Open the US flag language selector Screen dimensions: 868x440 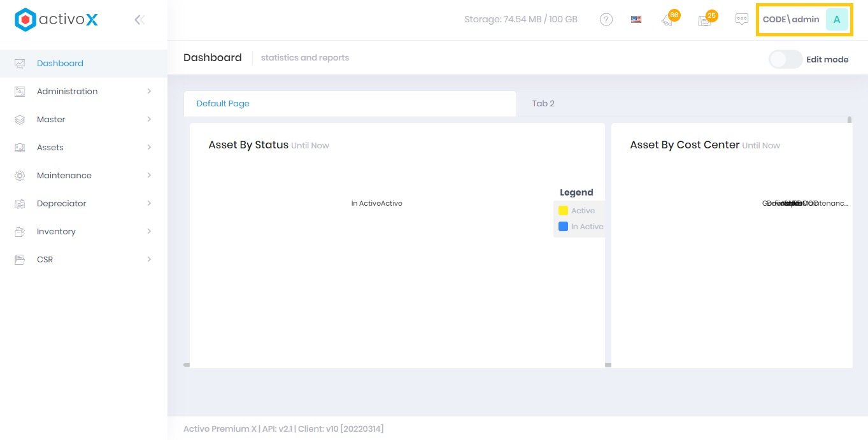pos(636,19)
